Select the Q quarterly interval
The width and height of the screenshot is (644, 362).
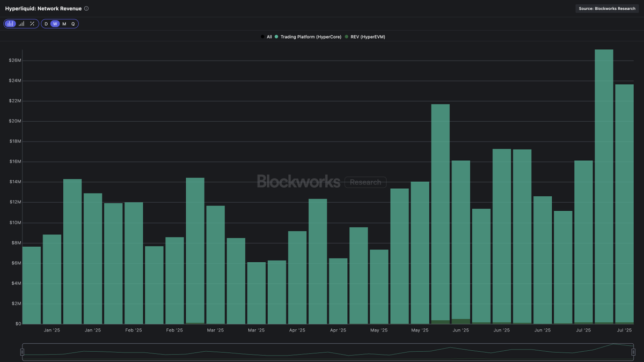point(73,24)
